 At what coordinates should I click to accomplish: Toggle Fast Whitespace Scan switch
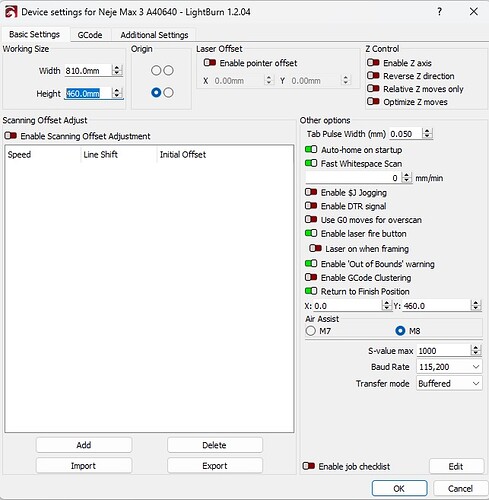coord(311,163)
